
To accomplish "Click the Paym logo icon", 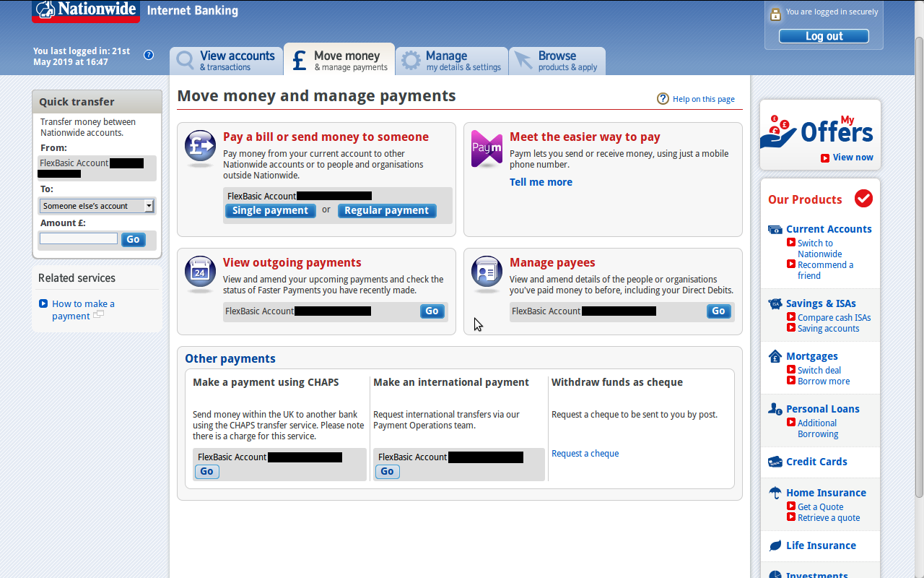I will click(x=487, y=148).
